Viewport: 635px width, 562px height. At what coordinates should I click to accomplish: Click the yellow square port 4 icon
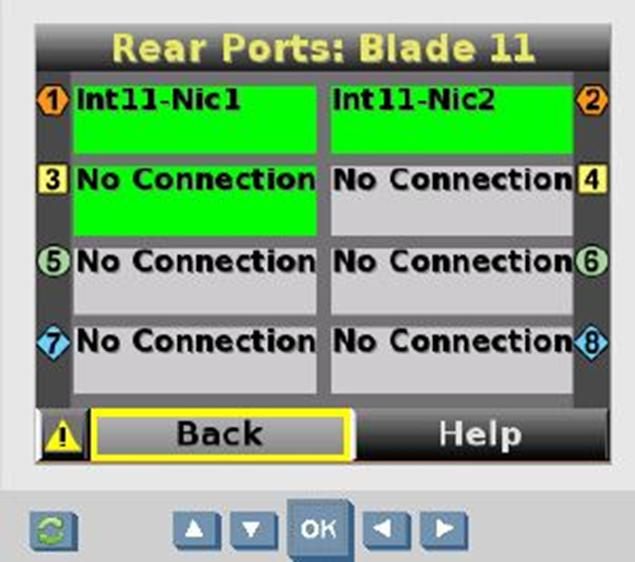coord(592,179)
